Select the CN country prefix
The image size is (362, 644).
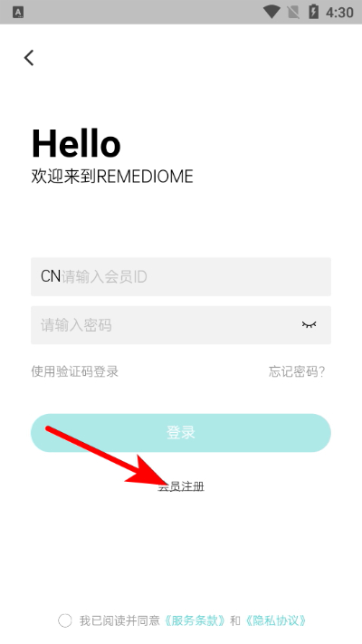(51, 276)
